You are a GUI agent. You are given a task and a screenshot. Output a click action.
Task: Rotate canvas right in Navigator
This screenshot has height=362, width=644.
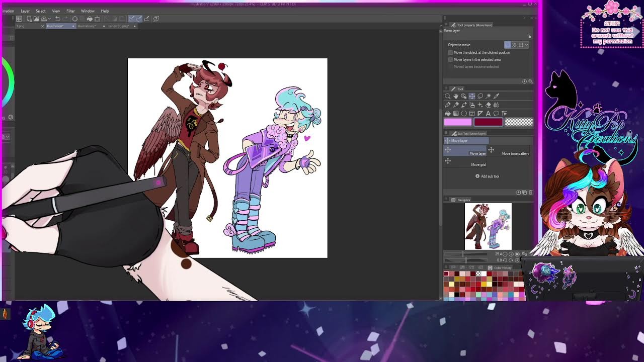click(x=511, y=260)
